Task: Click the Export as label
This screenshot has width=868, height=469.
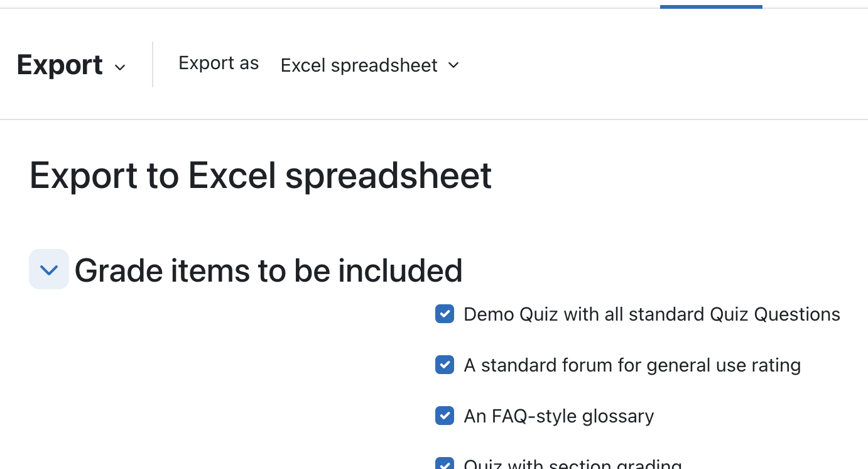Action: tap(219, 63)
